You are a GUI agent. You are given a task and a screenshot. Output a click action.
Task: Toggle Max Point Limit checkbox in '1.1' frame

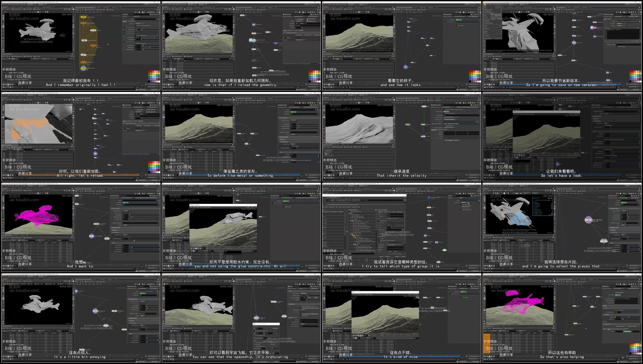124,37
